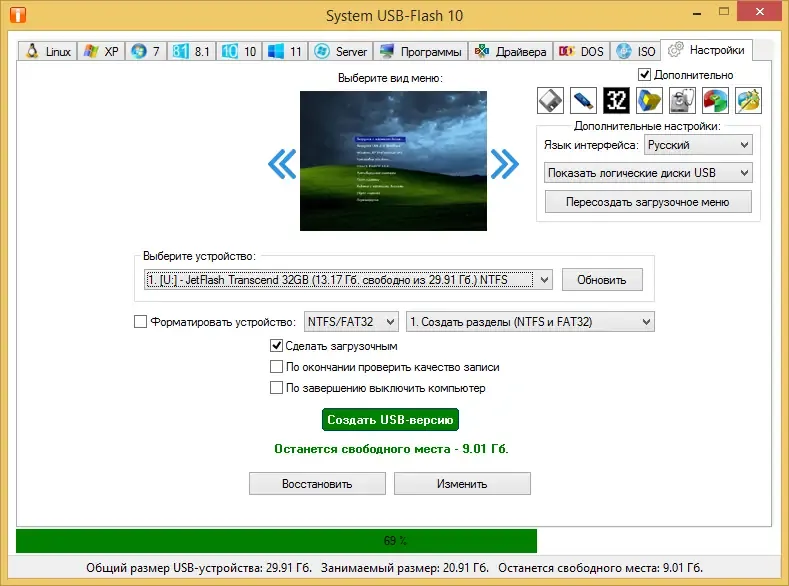Viewport: 789px width, 586px height.
Task: Enable the Форматировать устройство checkbox
Action: click(140, 322)
